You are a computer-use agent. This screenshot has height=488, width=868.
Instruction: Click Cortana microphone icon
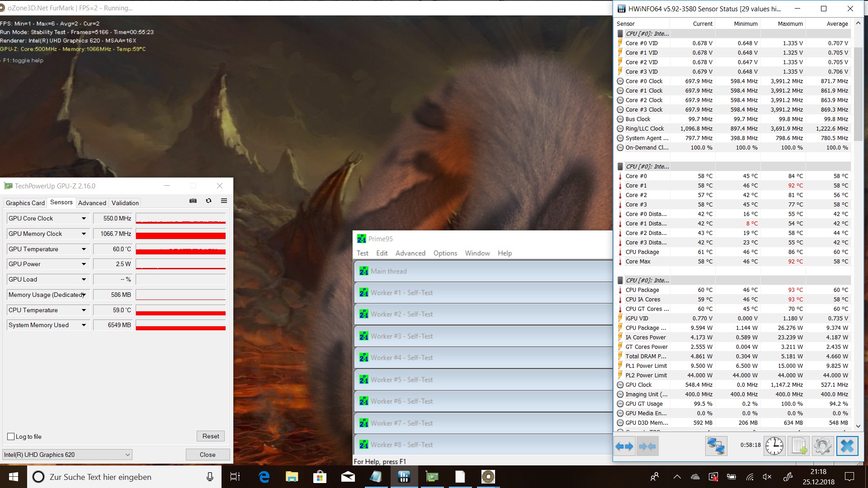click(210, 477)
